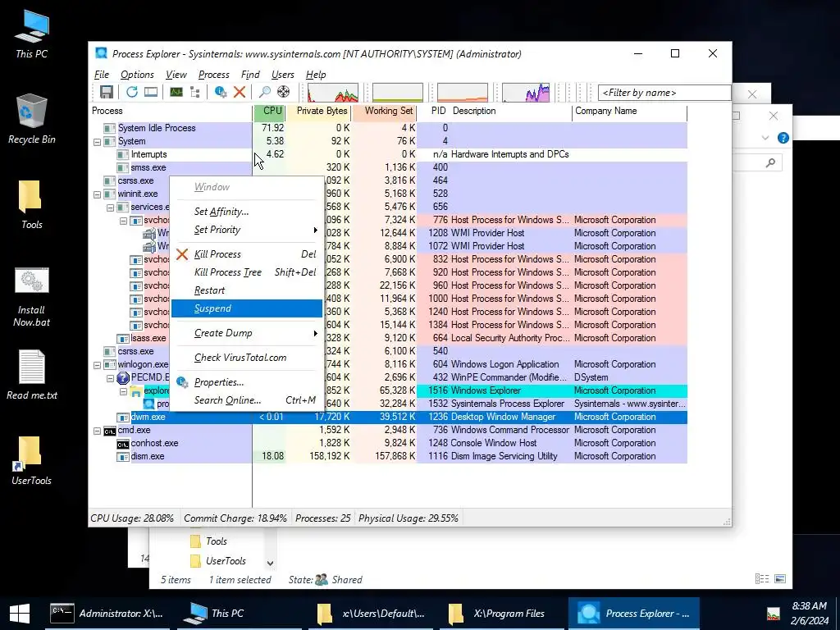Select Kill Process in the context menu
This screenshot has width=840, height=630.
[x=247, y=254]
